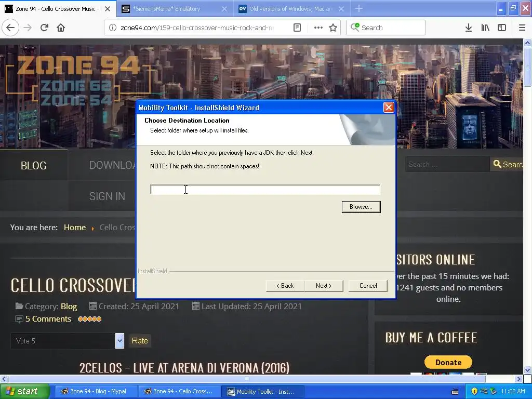Close the InstallShield Wizard dialog
This screenshot has height=399, width=532.
pyautogui.click(x=389, y=107)
